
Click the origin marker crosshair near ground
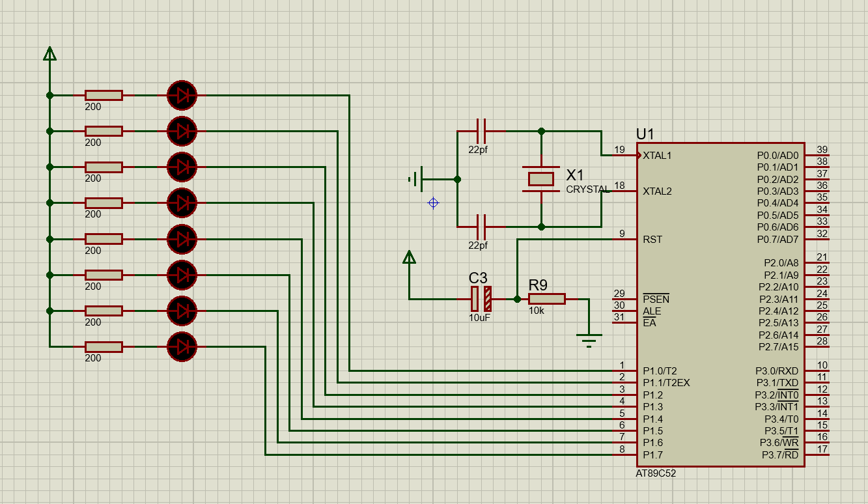coord(433,203)
